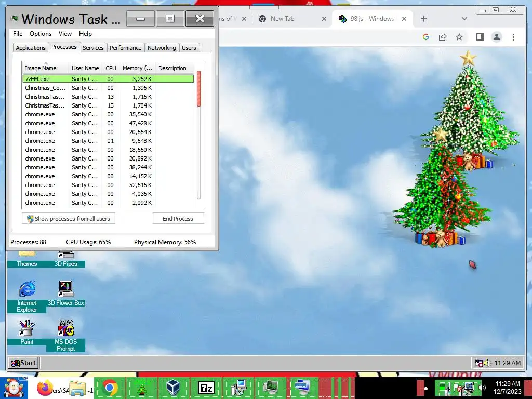The height and width of the screenshot is (399, 532).
Task: Open Task Manager View menu
Action: click(x=65, y=34)
